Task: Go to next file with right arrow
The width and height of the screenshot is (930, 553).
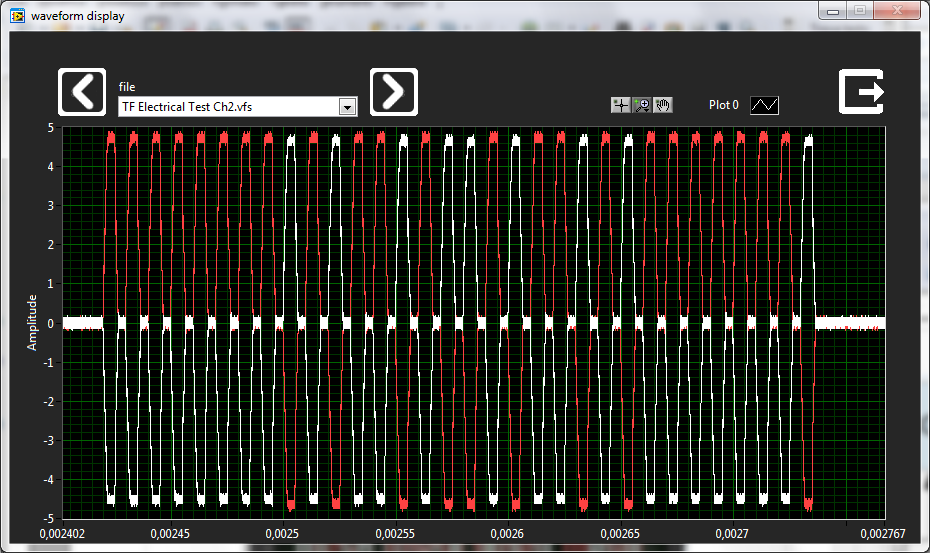Action: click(394, 92)
